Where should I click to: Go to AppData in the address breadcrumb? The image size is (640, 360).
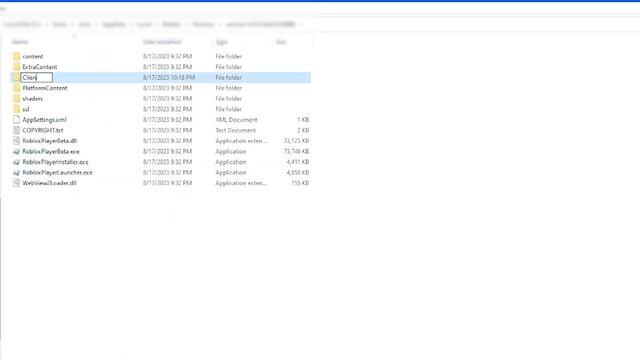click(114, 24)
